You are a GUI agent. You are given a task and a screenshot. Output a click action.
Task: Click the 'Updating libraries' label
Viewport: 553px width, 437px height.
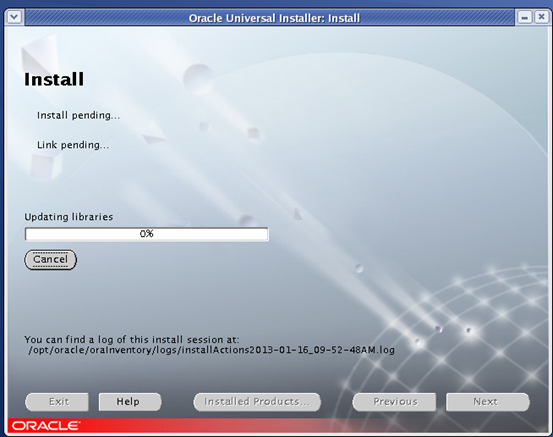[69, 217]
